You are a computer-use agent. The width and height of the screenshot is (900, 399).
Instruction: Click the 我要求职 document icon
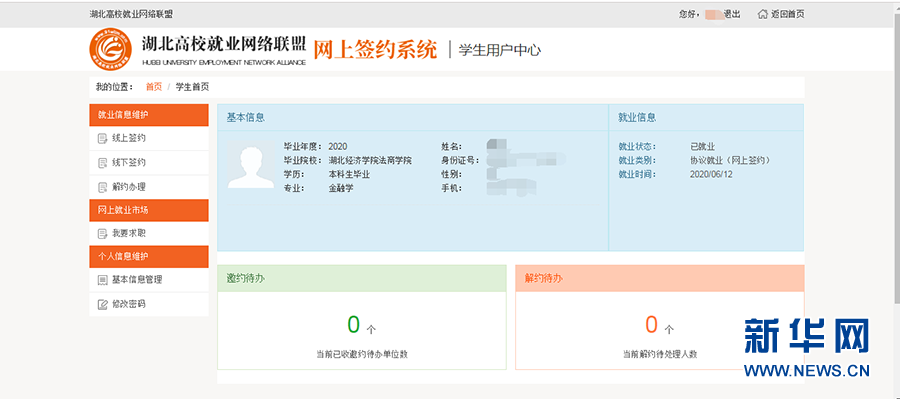click(103, 234)
